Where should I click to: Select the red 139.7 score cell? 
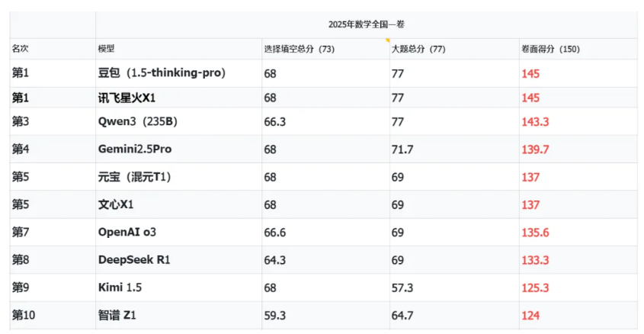coord(578,149)
